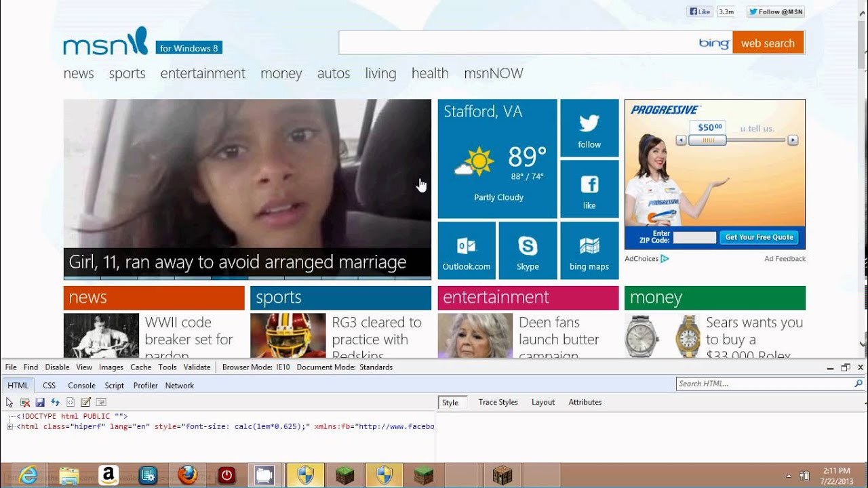The image size is (868, 488).
Task: Click the right arrow of Progressive slider
Action: click(792, 140)
